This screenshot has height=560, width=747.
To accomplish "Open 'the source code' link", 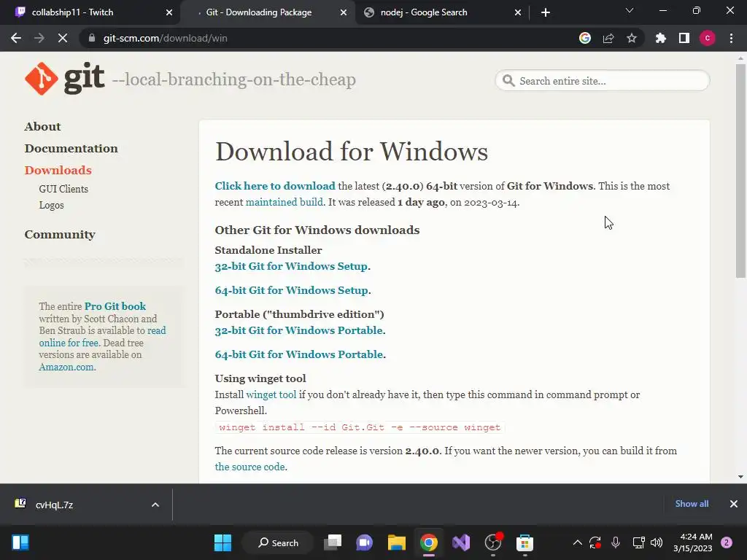I will [x=249, y=467].
